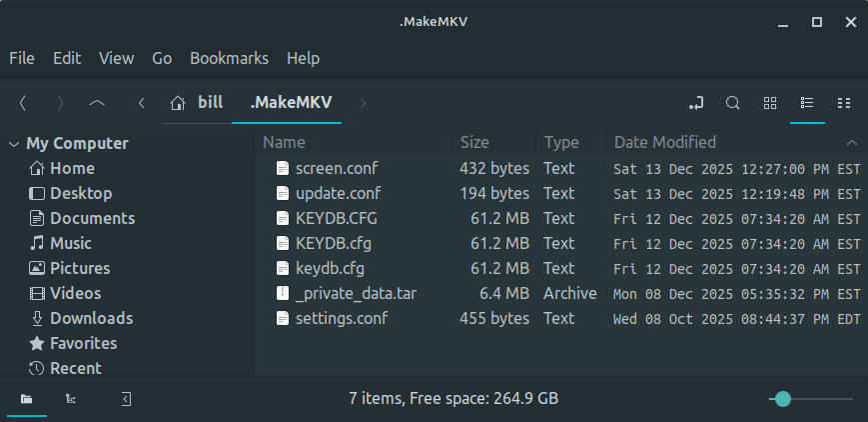This screenshot has width=868, height=422.
Task: Show tree view in sidebar
Action: (x=70, y=399)
